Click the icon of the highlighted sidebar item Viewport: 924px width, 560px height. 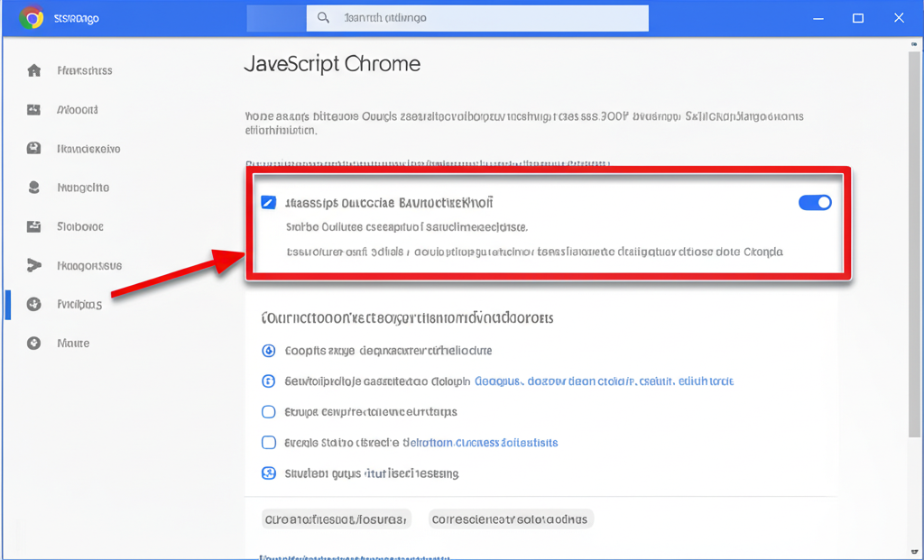(x=34, y=304)
